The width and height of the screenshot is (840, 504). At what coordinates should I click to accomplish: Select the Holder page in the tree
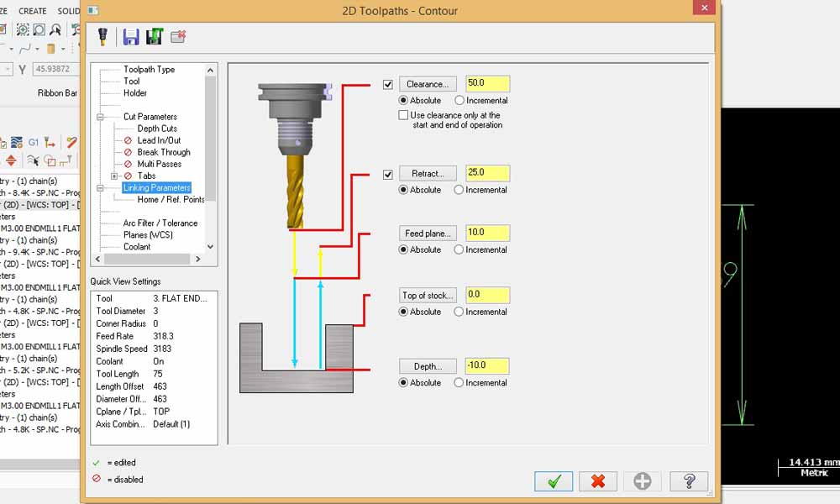click(x=135, y=92)
